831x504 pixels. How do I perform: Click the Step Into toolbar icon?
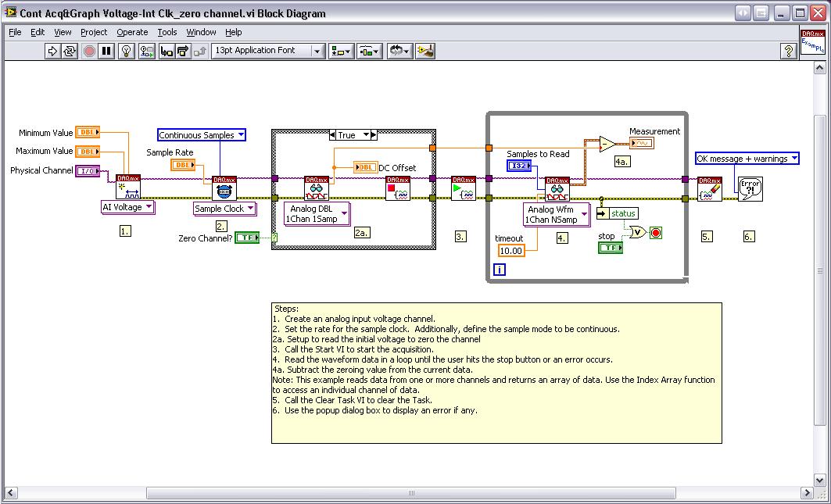166,51
